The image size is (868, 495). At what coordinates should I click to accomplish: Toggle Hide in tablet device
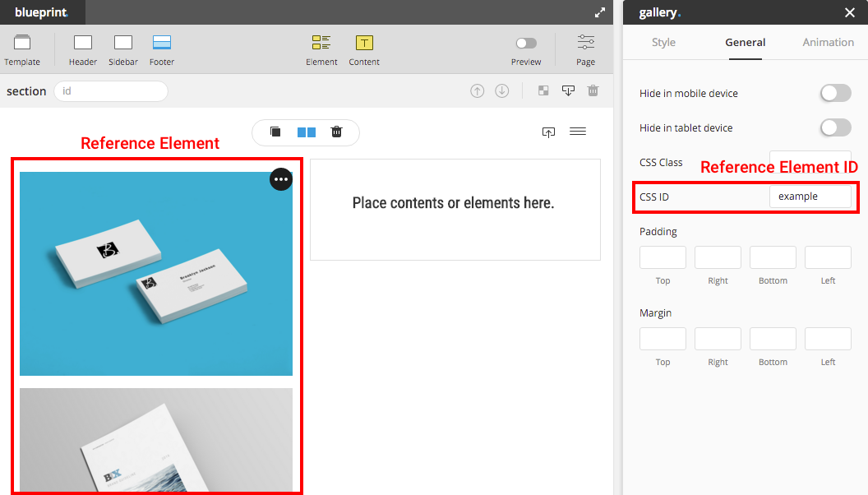point(836,128)
